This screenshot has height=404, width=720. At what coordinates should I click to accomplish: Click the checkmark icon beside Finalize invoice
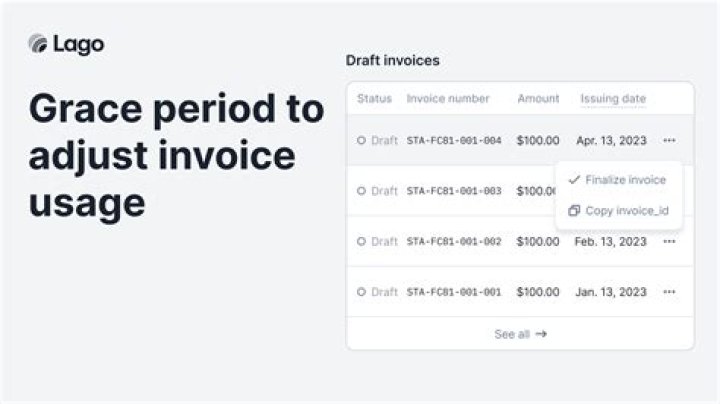click(574, 180)
